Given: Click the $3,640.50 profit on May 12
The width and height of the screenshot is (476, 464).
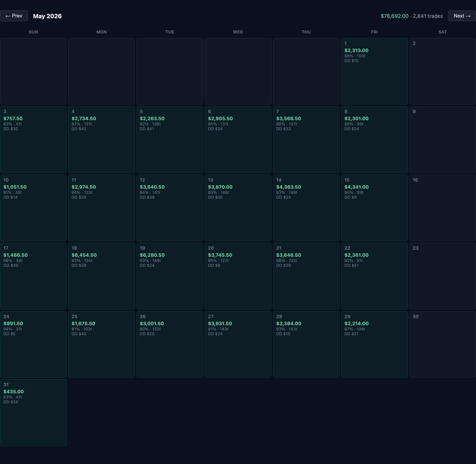Looking at the screenshot, I should tap(152, 187).
